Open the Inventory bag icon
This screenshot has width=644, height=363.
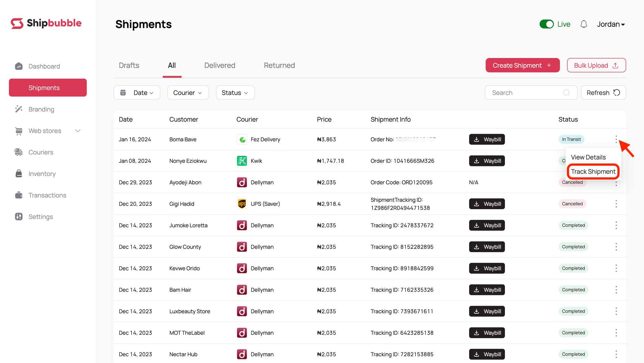click(19, 174)
